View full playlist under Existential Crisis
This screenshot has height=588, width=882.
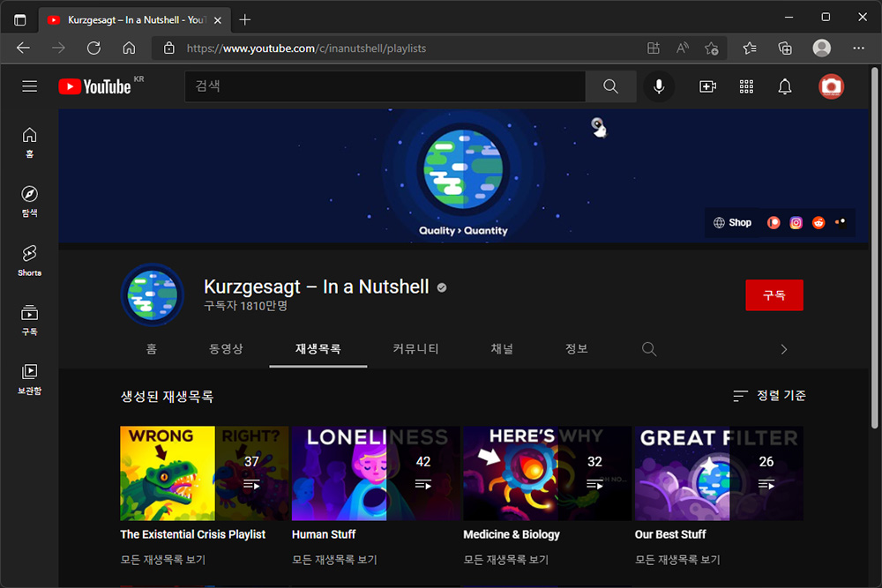pyautogui.click(x=163, y=560)
